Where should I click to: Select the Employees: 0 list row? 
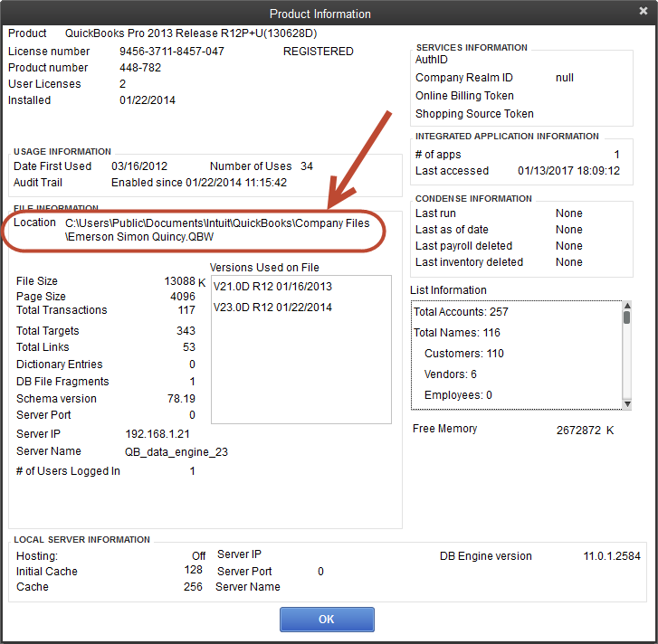pyautogui.click(x=458, y=395)
